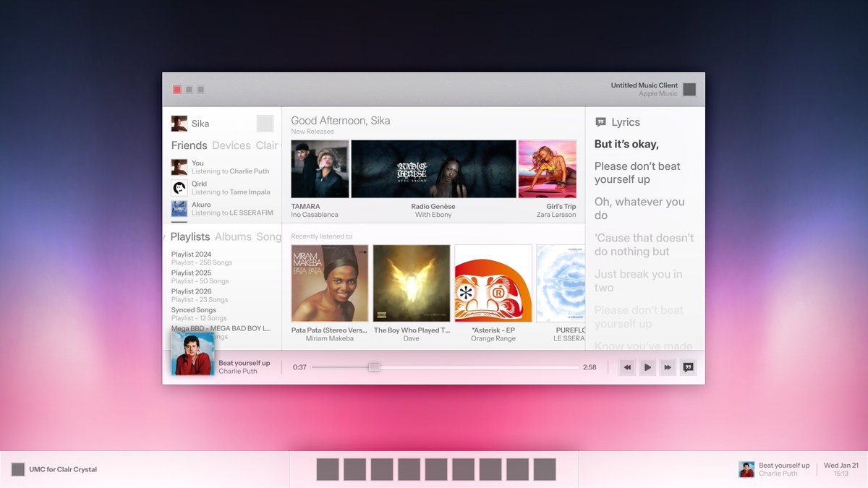Open The Boy Who Played T... cover
The image size is (868, 488).
(x=412, y=283)
